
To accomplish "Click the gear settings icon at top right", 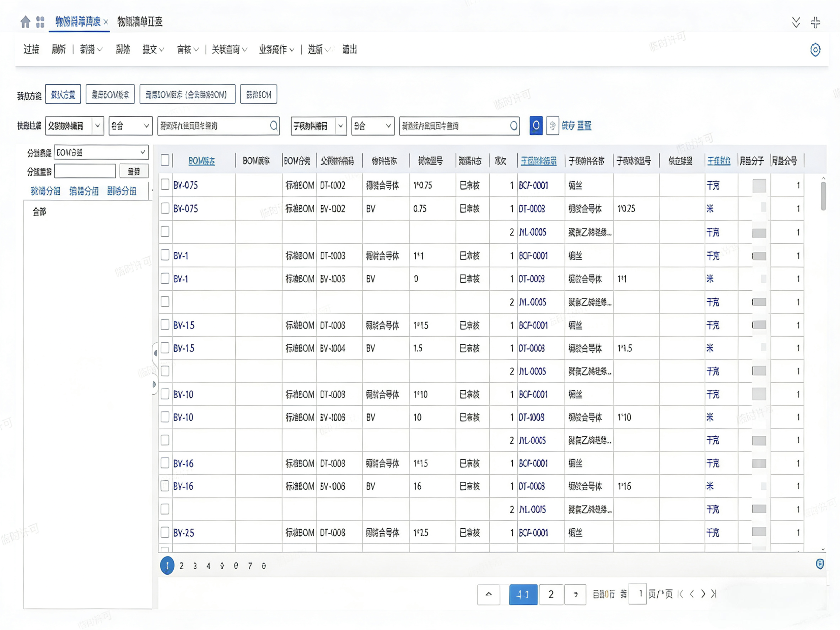I will (815, 50).
